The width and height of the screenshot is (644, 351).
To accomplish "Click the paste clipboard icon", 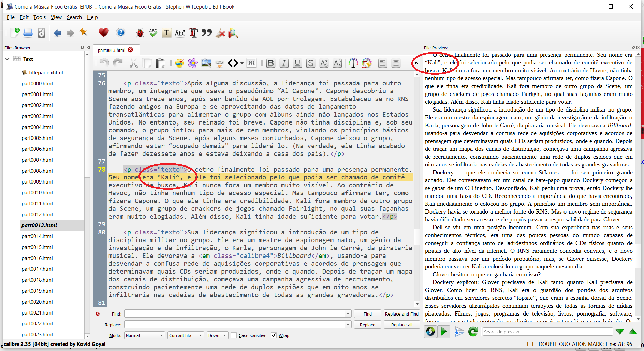I will click(x=160, y=63).
